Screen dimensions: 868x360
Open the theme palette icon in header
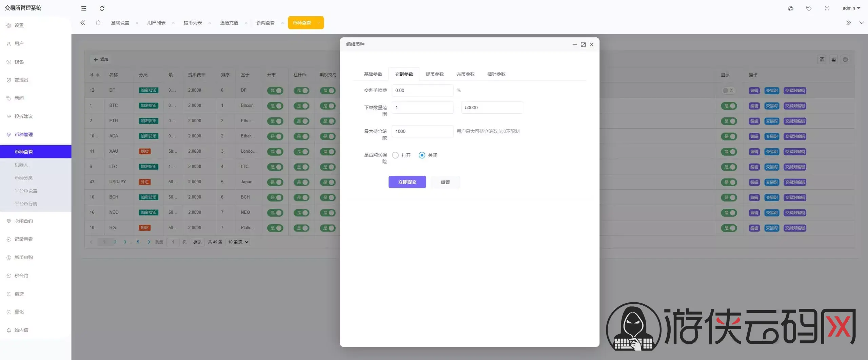(790, 8)
